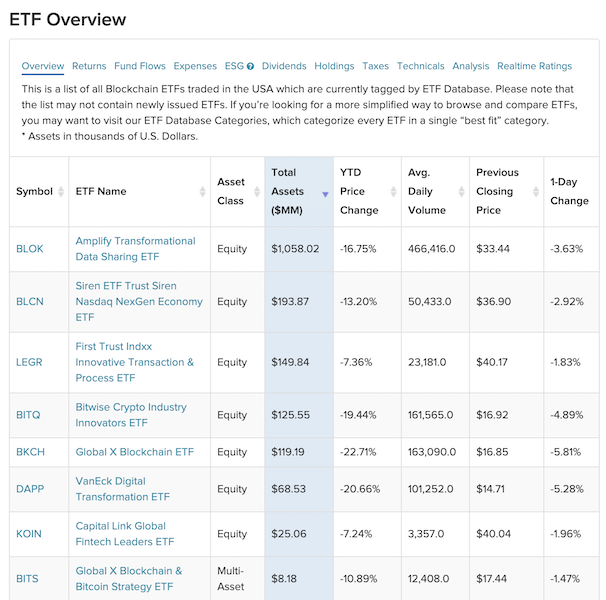Open the Realtime Ratings tab

[x=534, y=66]
